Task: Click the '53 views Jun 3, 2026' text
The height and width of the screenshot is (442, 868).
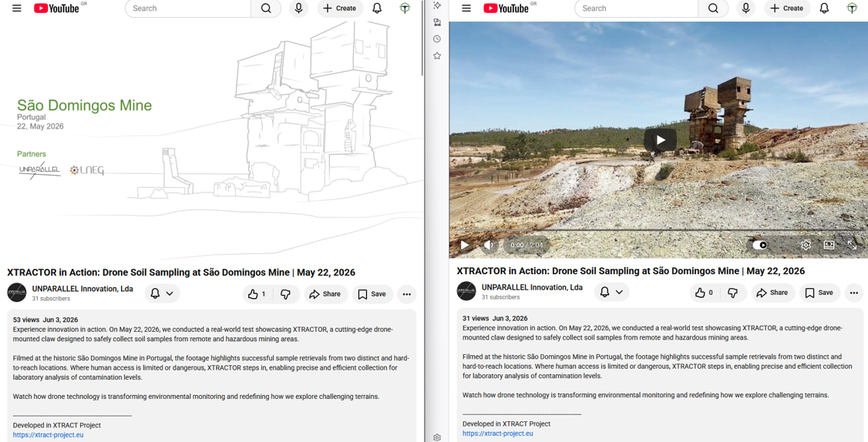Action: pyautogui.click(x=45, y=320)
